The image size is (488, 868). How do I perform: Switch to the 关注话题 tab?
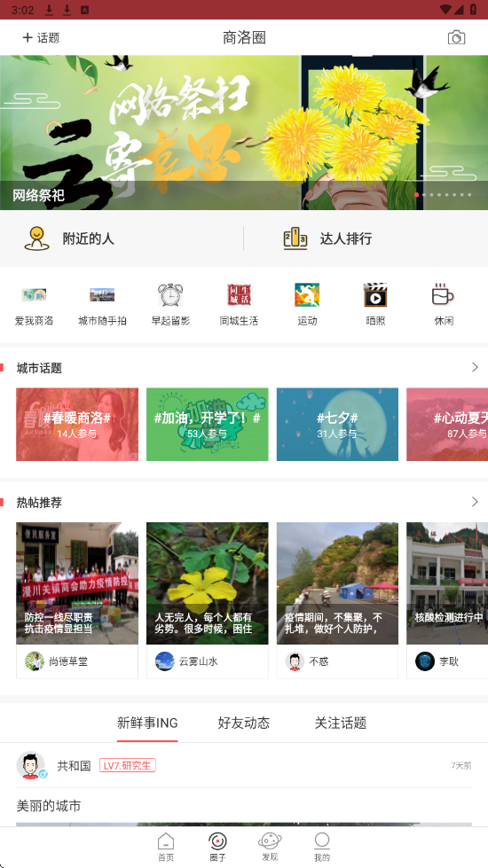coord(341,723)
